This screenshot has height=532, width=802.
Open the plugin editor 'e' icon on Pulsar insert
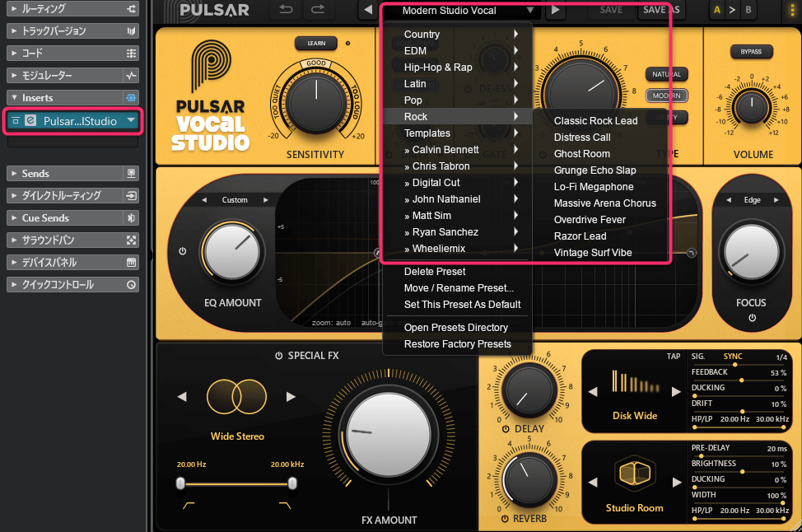tap(30, 121)
